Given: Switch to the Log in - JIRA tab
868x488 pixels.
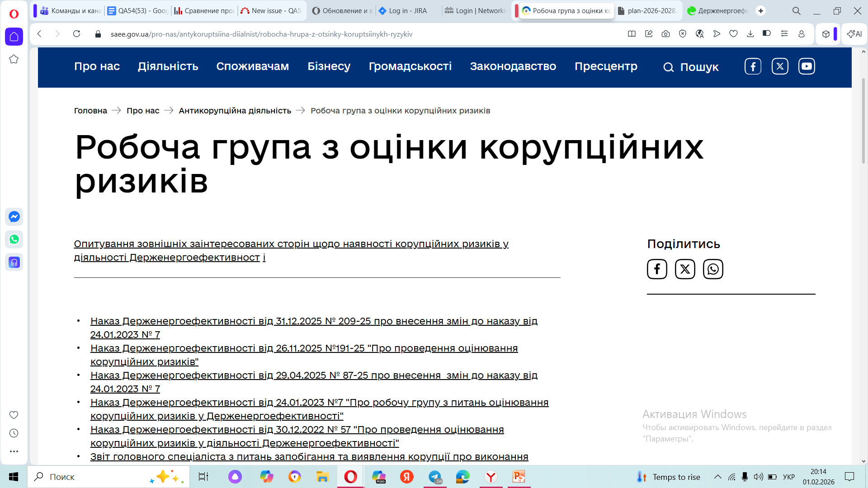Looking at the screenshot, I should point(407,11).
